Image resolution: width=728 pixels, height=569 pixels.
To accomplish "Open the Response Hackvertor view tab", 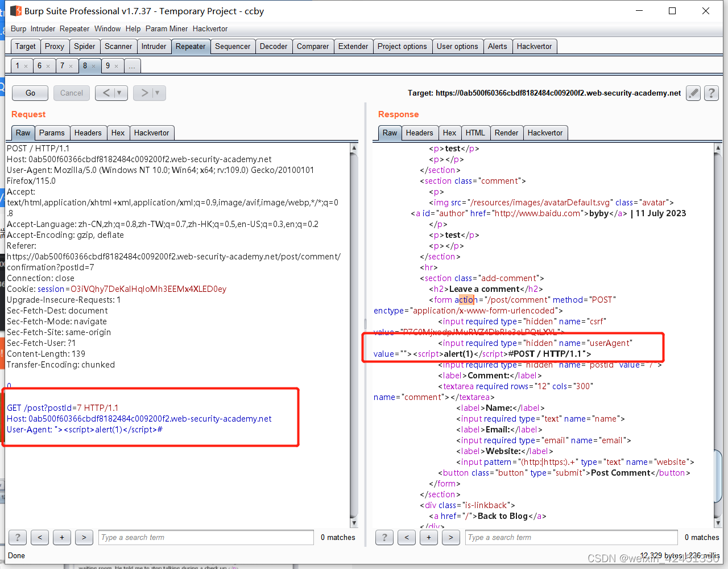I will (545, 133).
